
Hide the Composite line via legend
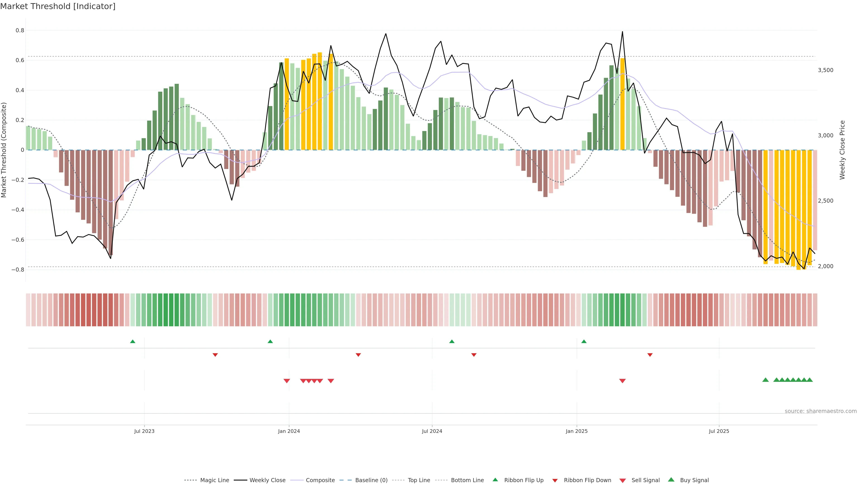click(x=320, y=480)
